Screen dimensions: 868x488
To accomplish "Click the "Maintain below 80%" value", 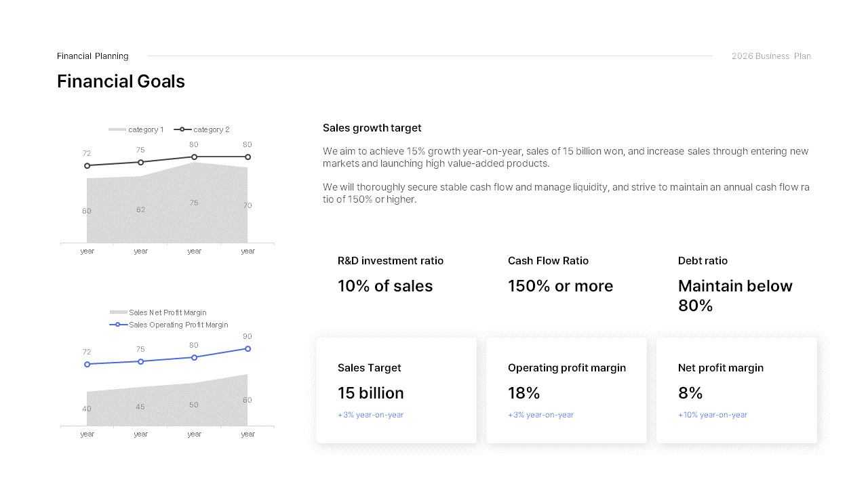I will coord(735,296).
